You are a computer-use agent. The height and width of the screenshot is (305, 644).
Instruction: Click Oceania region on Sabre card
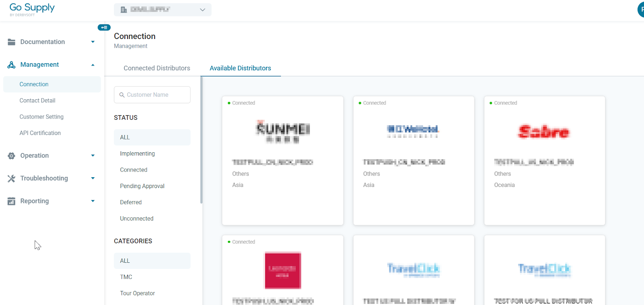pyautogui.click(x=504, y=185)
